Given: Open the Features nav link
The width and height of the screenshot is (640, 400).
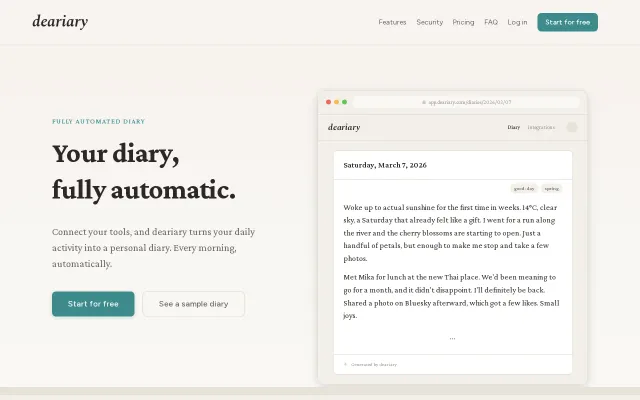Looking at the screenshot, I should [x=392, y=22].
